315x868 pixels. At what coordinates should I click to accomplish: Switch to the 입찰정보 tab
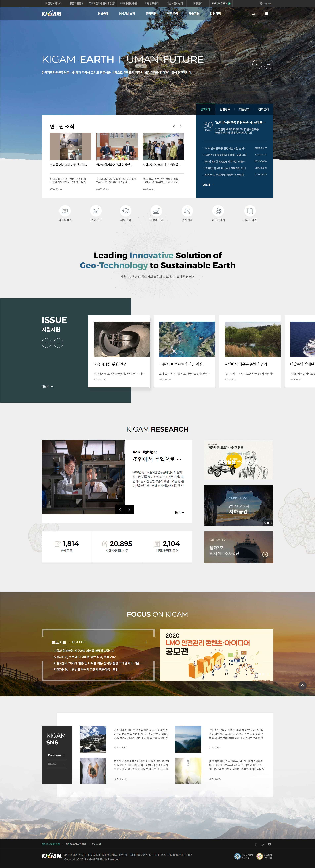[x=225, y=109]
